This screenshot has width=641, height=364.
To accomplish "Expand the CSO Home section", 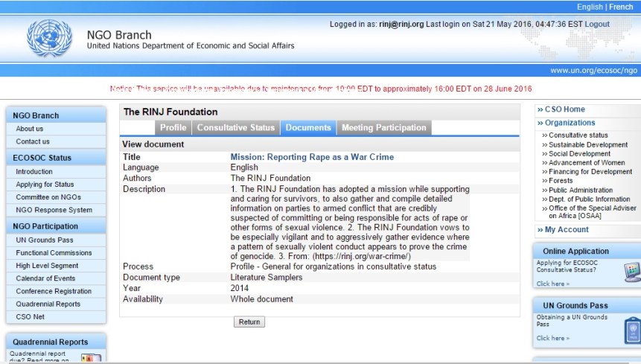I will click(x=564, y=109).
